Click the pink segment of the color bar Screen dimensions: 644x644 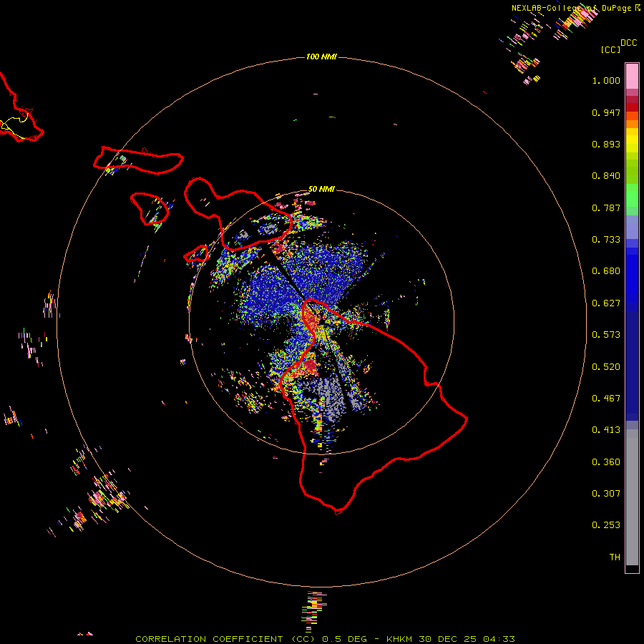[632, 77]
